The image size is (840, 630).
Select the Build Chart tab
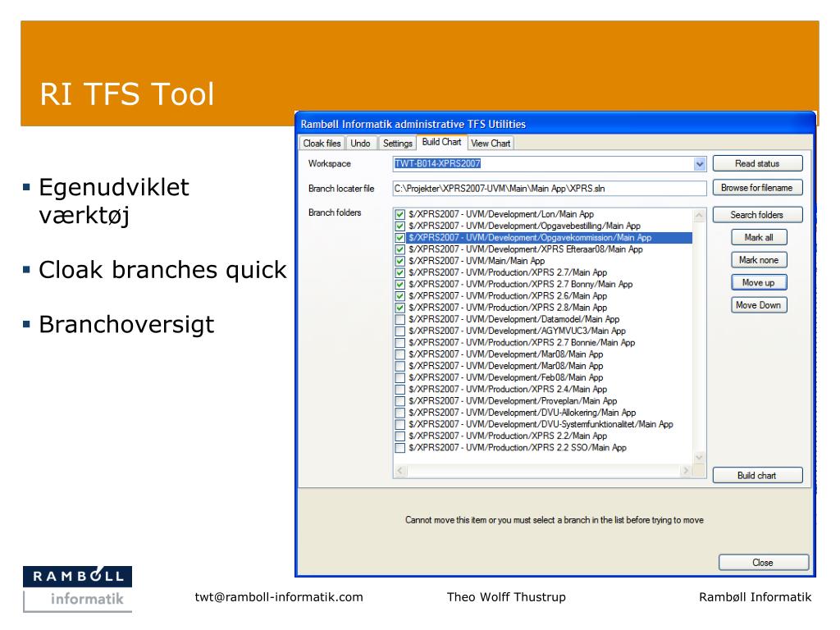[441, 142]
